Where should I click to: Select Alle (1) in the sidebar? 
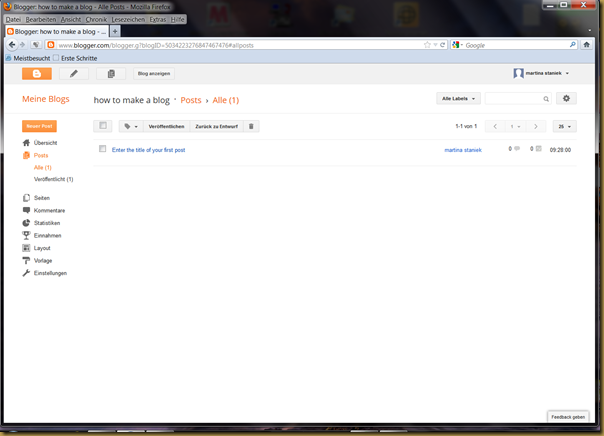(x=42, y=168)
